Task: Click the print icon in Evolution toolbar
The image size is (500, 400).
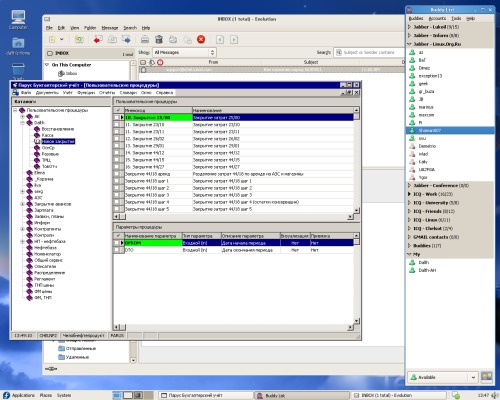Action: (x=145, y=39)
